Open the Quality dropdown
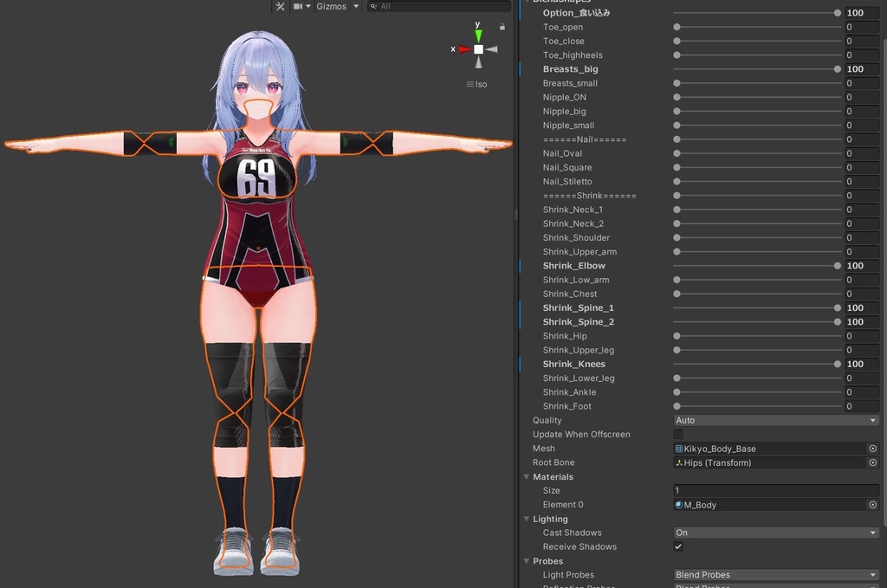The height and width of the screenshot is (588, 887). point(776,420)
